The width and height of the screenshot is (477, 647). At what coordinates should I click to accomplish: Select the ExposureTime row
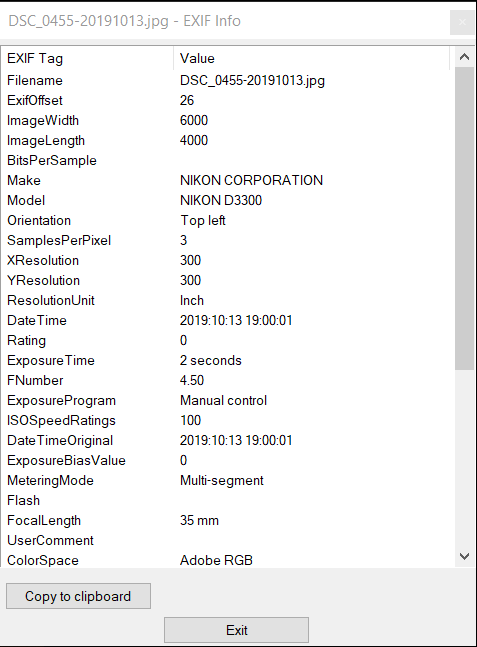[x=225, y=360]
